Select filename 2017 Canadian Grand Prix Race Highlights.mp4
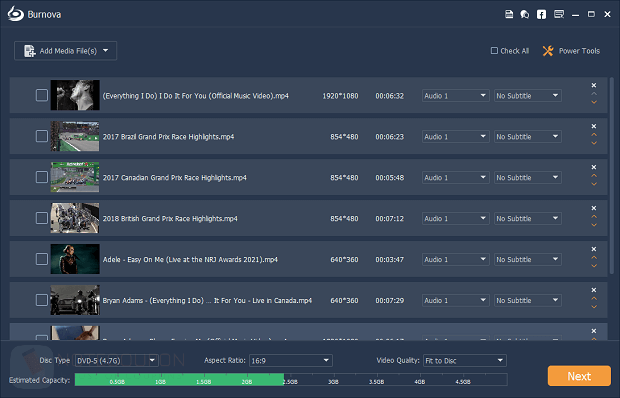 click(x=174, y=177)
